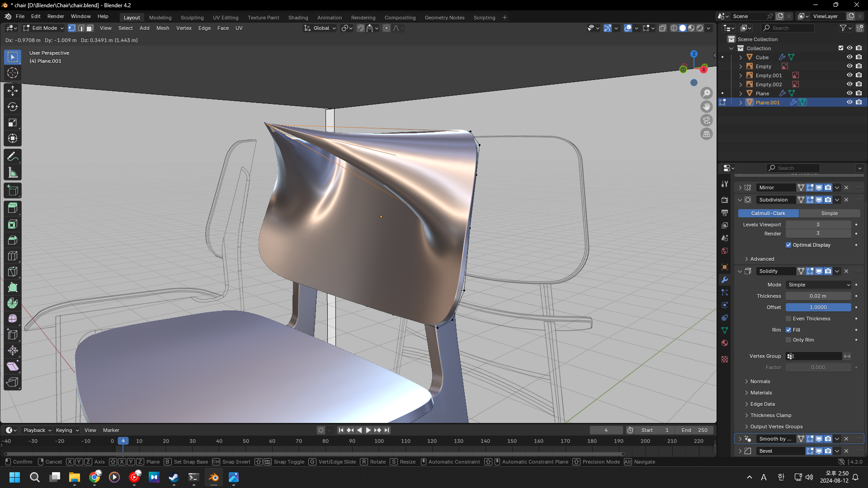Select the Simple subdivision type button
Screen dimensions: 868x488
829,213
